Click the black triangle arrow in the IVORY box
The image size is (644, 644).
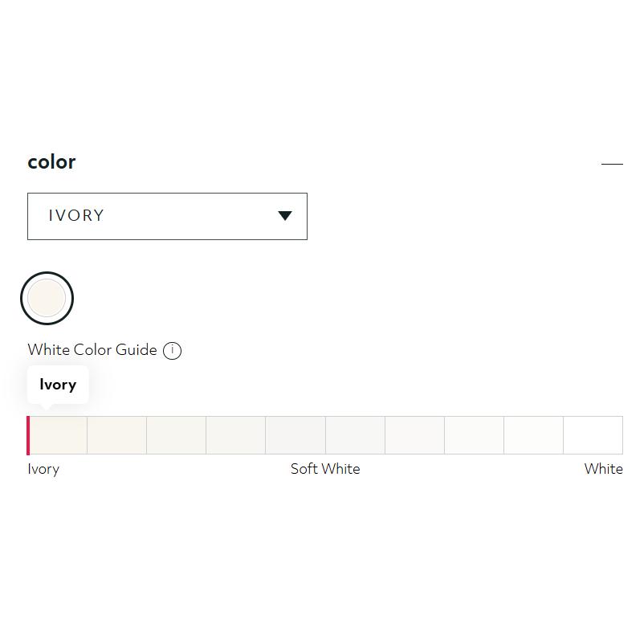tap(285, 215)
